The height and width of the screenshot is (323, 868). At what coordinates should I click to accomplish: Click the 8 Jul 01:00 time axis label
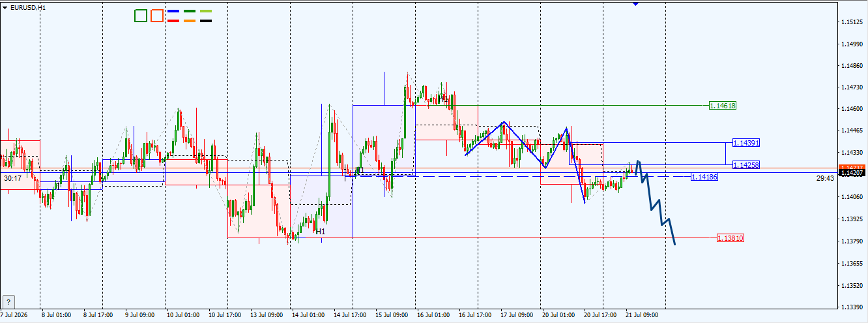pyautogui.click(x=55, y=315)
